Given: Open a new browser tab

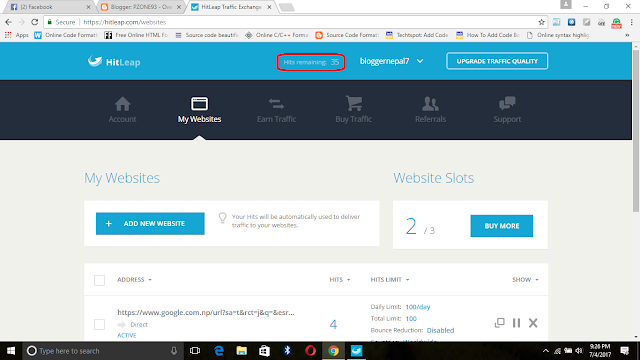Looking at the screenshot, I should [x=287, y=7].
